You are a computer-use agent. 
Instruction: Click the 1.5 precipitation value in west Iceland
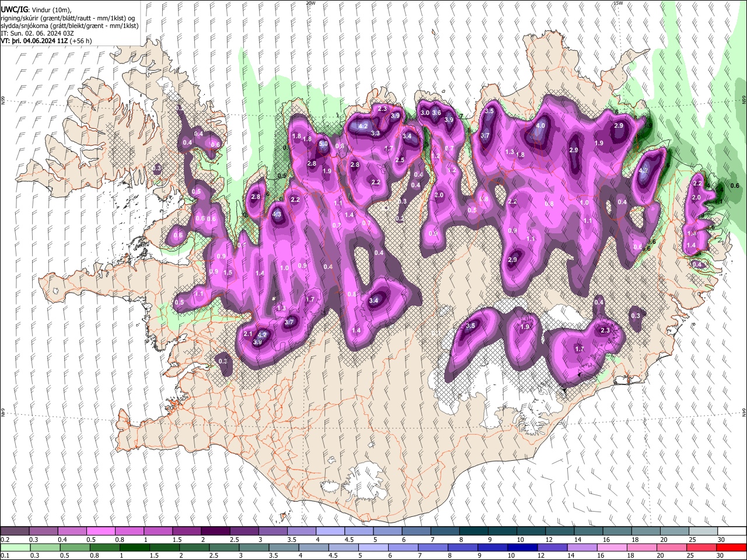[x=228, y=272]
